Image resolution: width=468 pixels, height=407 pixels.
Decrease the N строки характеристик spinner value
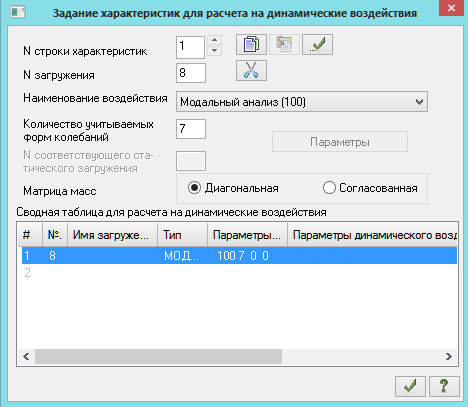(x=214, y=51)
